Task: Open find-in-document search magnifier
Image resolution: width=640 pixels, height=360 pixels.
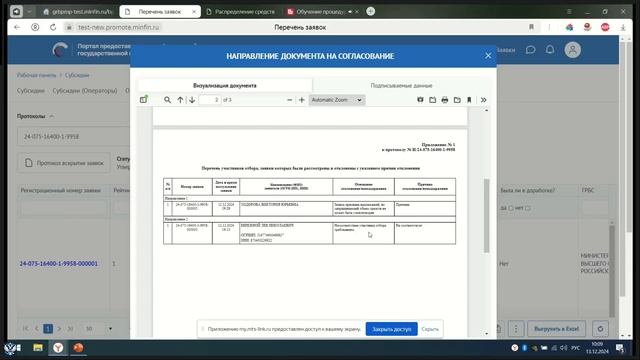Action: 167,100
